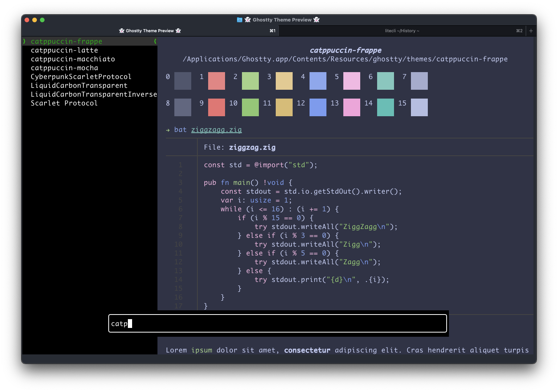Click bright cyan color swatch 14
Screen dimensions: 558x392
(x=386, y=107)
